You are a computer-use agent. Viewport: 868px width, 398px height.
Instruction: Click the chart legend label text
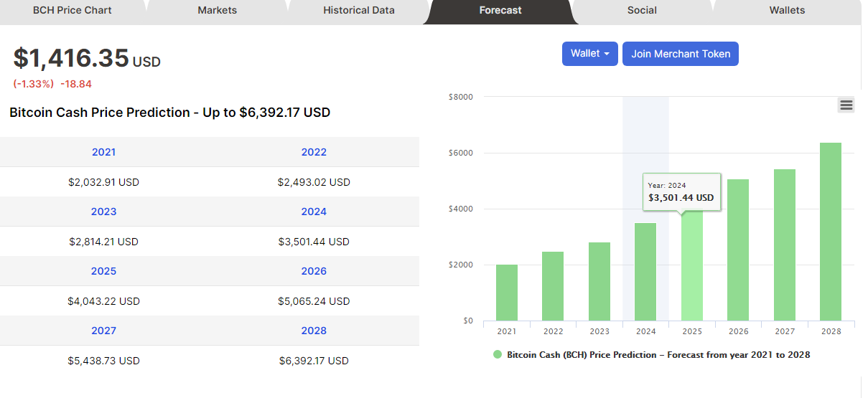coord(658,355)
